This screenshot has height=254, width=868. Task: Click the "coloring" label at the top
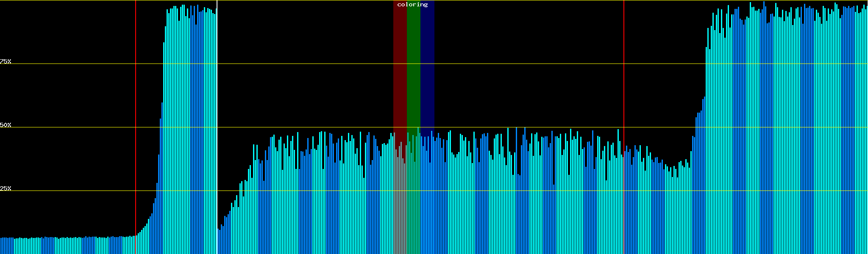click(412, 5)
